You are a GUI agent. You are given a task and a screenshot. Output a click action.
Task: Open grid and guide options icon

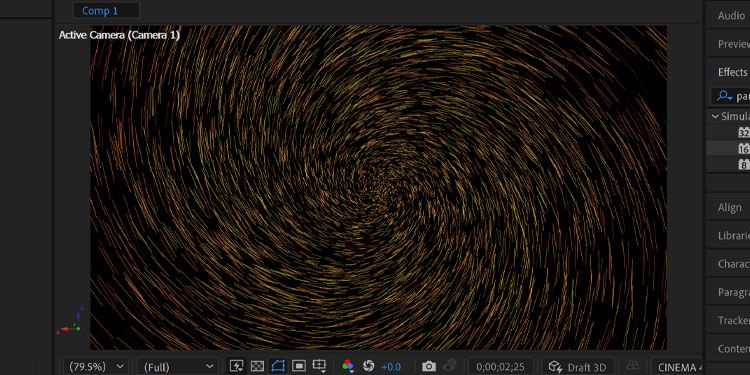(x=320, y=366)
